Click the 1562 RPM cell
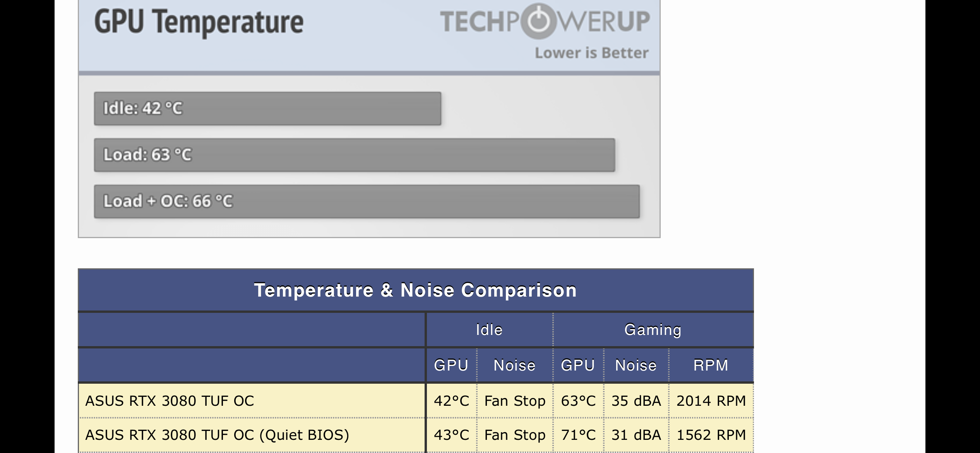980x453 pixels. point(711,435)
